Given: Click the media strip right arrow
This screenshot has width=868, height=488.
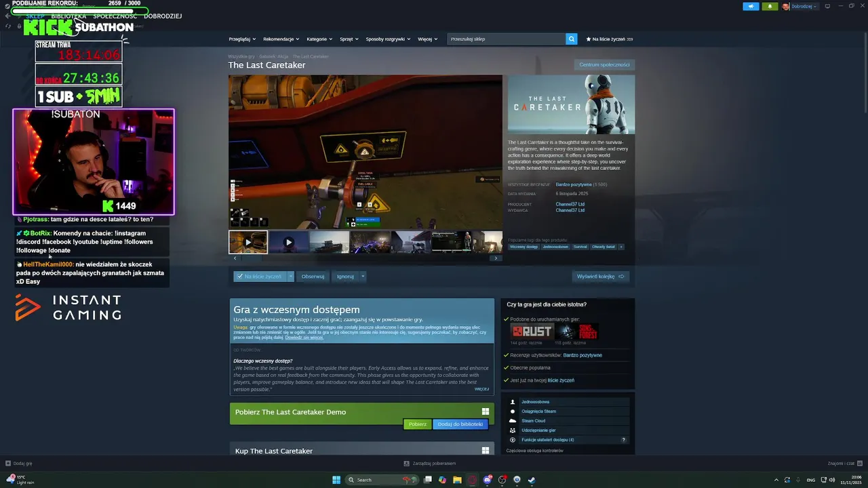Looking at the screenshot, I should click(496, 258).
